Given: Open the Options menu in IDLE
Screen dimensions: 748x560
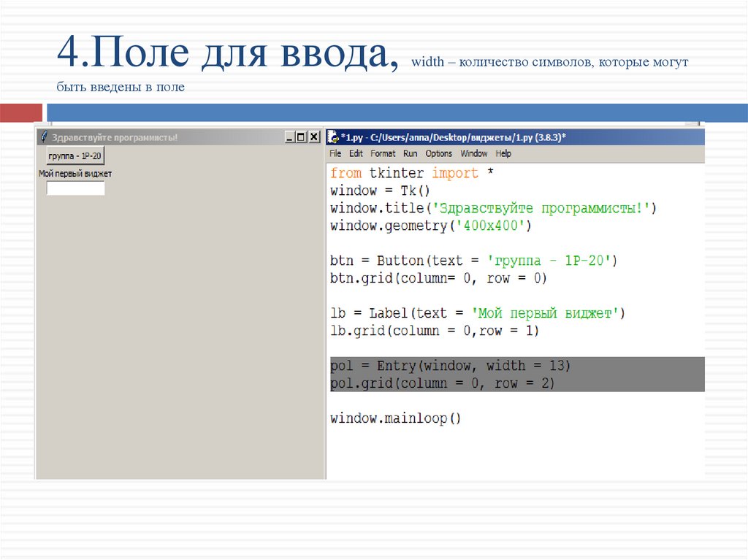Looking at the screenshot, I should pos(439,153).
